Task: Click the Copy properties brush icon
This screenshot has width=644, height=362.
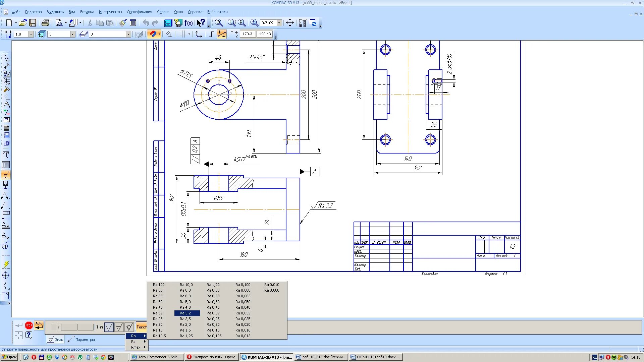Action: (122, 23)
